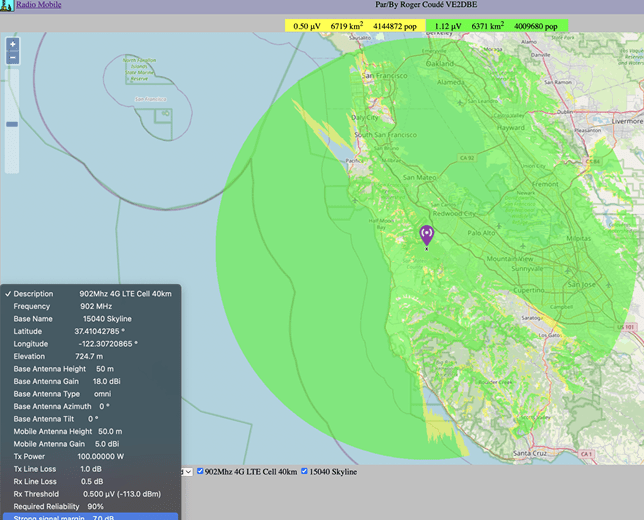Viewport: 644px width, 520px height.
Task: Select Rx Threshold 0.500 µV entry
Action: tap(90, 493)
